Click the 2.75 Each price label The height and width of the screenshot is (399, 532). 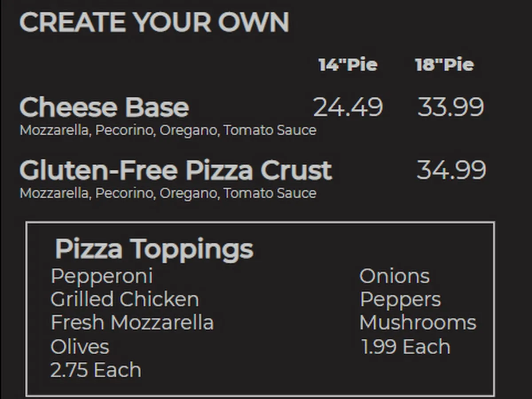click(x=96, y=370)
